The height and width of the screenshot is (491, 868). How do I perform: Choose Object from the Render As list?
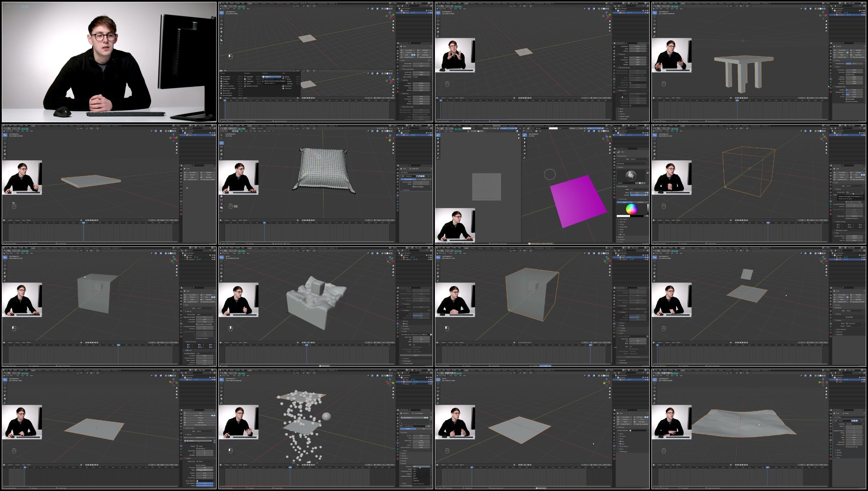416,478
